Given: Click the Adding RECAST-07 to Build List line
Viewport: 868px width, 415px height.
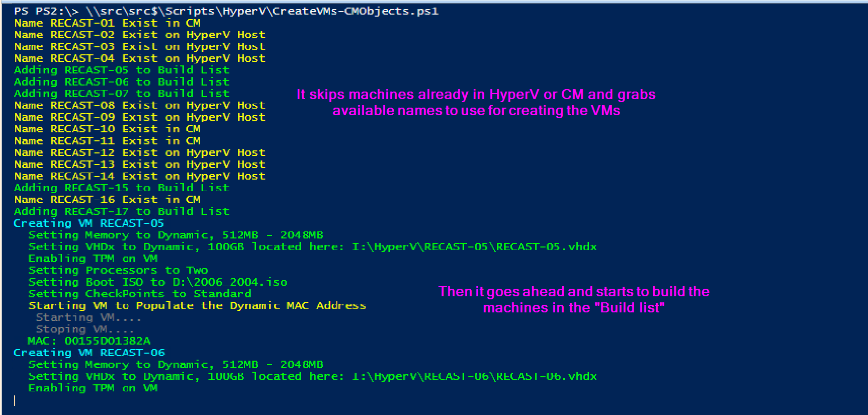Looking at the screenshot, I should (x=121, y=94).
